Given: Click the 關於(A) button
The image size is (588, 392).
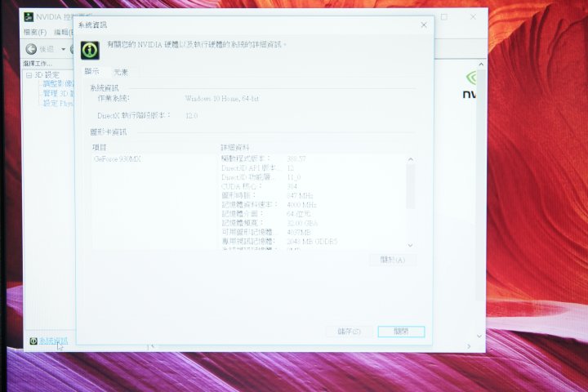Looking at the screenshot, I should pyautogui.click(x=393, y=260).
